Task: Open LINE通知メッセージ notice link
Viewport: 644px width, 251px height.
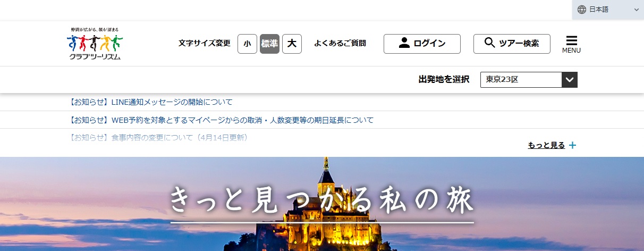Action: tap(151, 102)
